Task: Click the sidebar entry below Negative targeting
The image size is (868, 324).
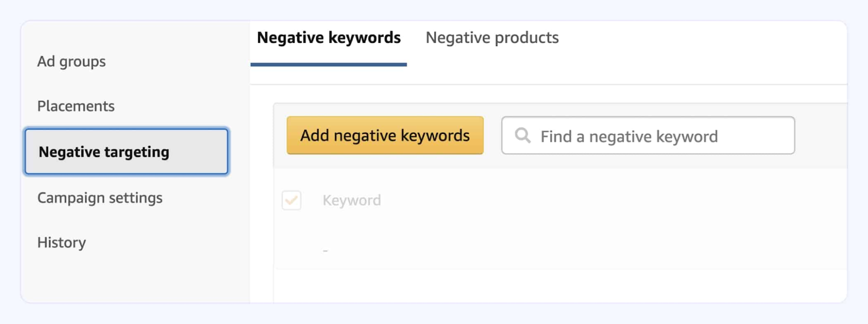Action: coord(100,198)
